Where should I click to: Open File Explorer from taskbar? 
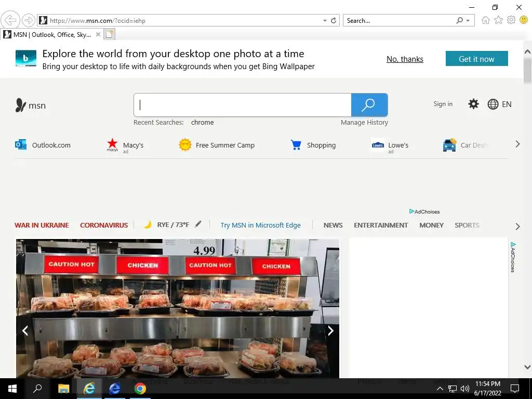click(x=63, y=389)
